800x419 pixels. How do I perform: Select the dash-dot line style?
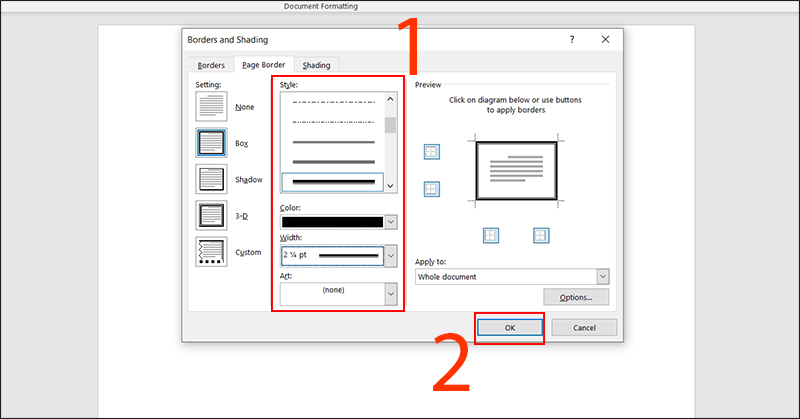coord(333,102)
